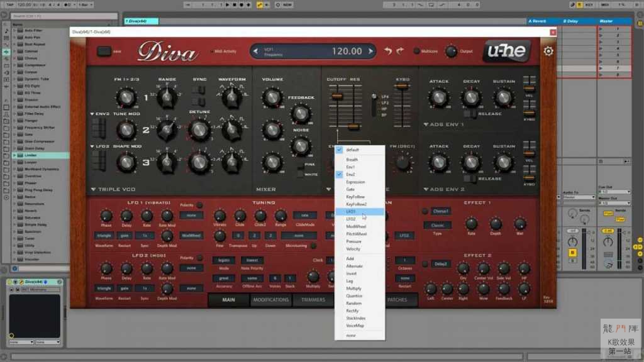Click the FM 1>2/3 knob
The height and width of the screenshot is (362, 644).
click(126, 97)
